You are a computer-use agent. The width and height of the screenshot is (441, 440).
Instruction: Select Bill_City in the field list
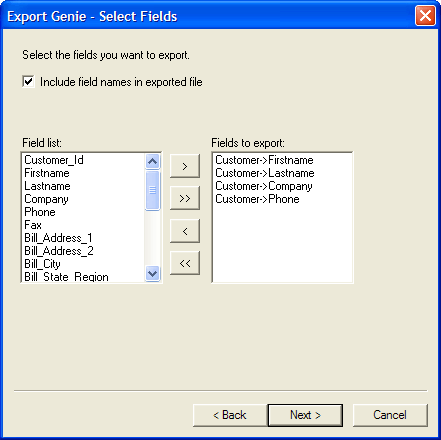click(x=42, y=264)
